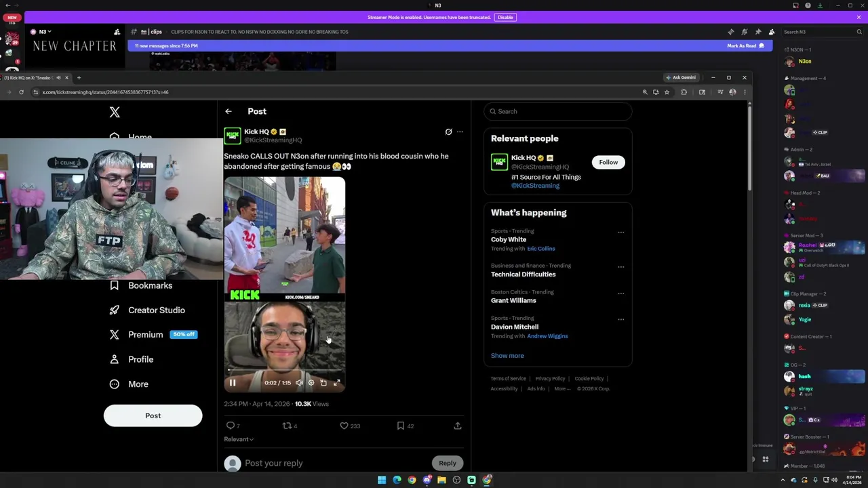Viewport: 868px width, 488px height.
Task: Open File Explorer from the taskbar
Action: 441,480
